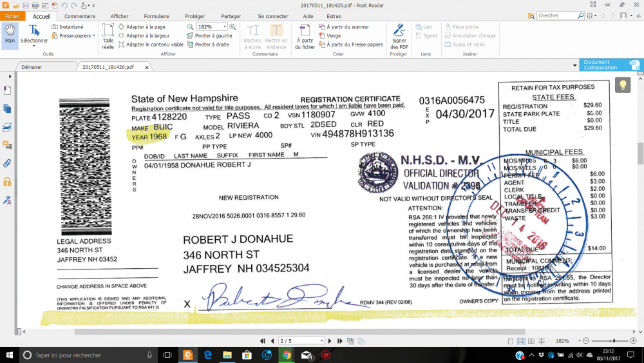Click Adapter le contenu visible
The image size is (644, 363).
[x=151, y=44]
